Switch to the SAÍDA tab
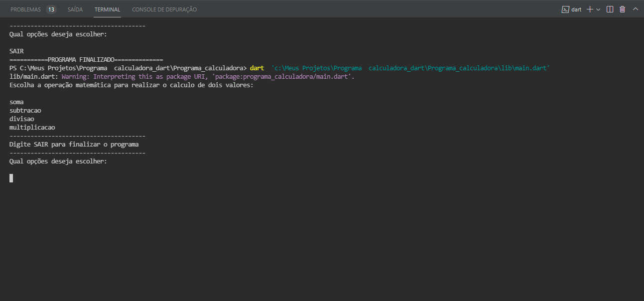 [75, 9]
